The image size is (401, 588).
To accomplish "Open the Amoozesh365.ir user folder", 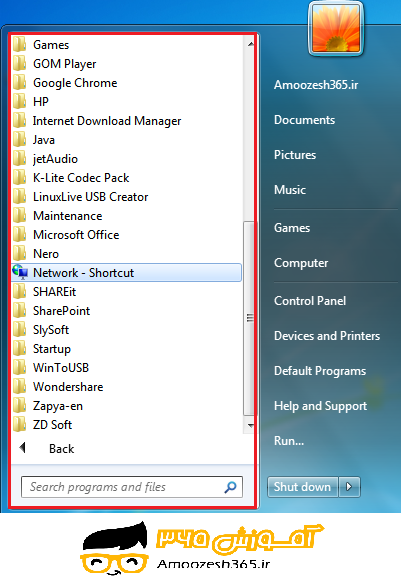I will 316,85.
